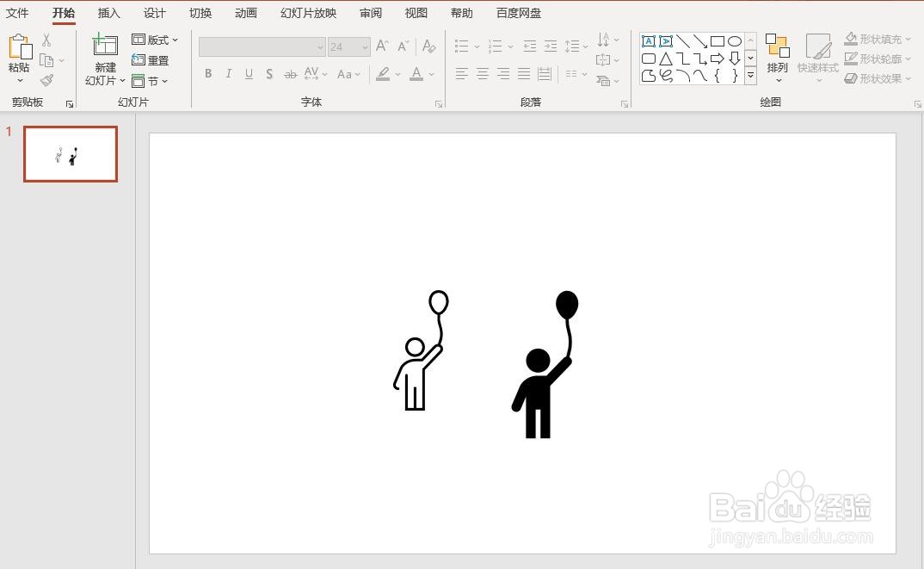Open the Paragraph group dialog launcher
This screenshot has height=569, width=924.
pos(624,104)
